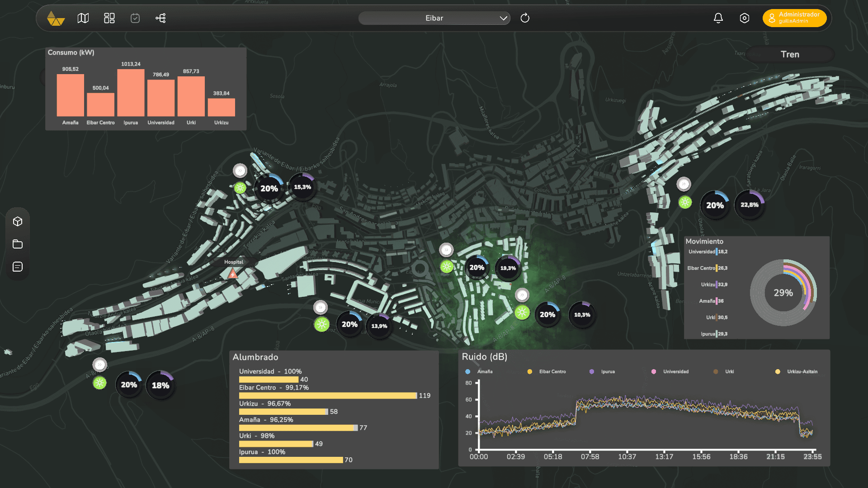Select Eibar Centro 26,3 row in Movimiento
This screenshot has height=488, width=868.
point(708,268)
